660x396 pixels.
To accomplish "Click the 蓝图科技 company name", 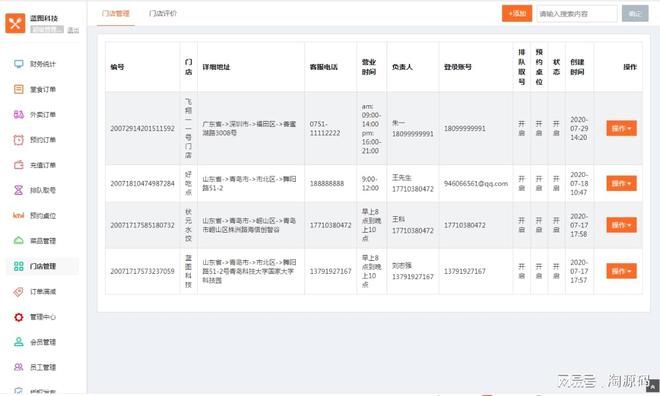I will click(x=44, y=18).
